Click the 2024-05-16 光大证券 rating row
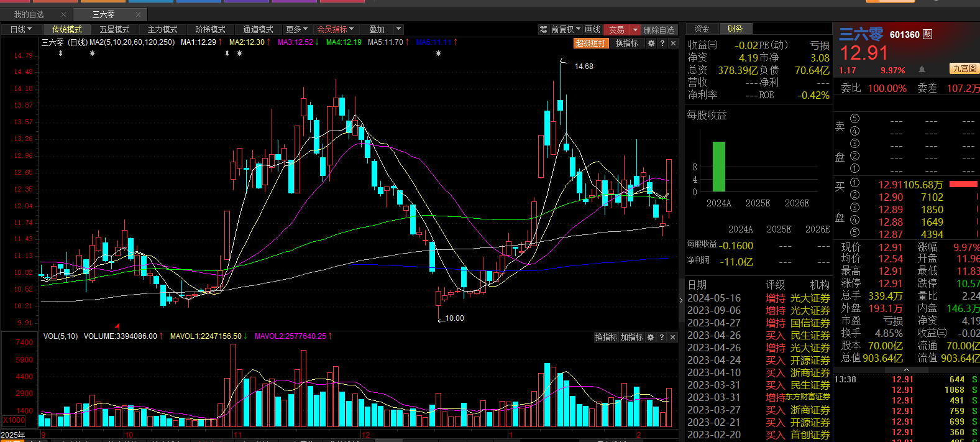Screen dimensions: 980x442 [759, 298]
